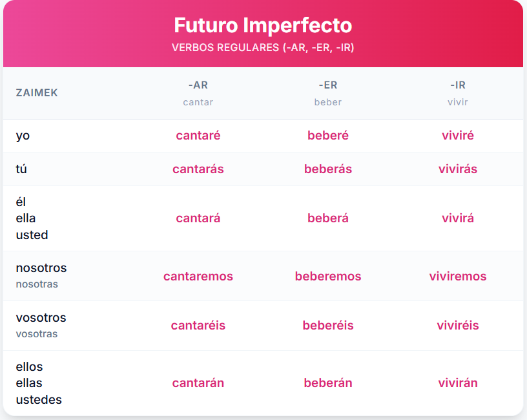The height and width of the screenshot is (420, 527).
Task: Select the pronoun nosotros
Action: click(x=41, y=268)
